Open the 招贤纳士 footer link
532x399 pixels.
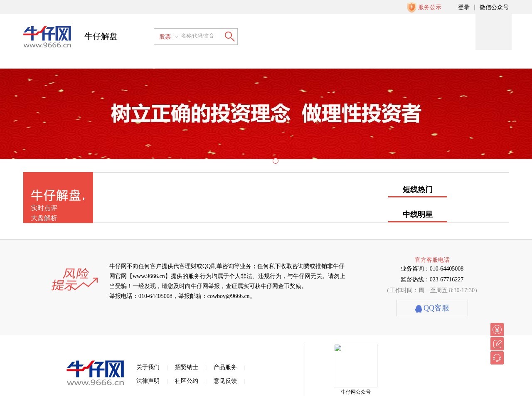tap(187, 367)
